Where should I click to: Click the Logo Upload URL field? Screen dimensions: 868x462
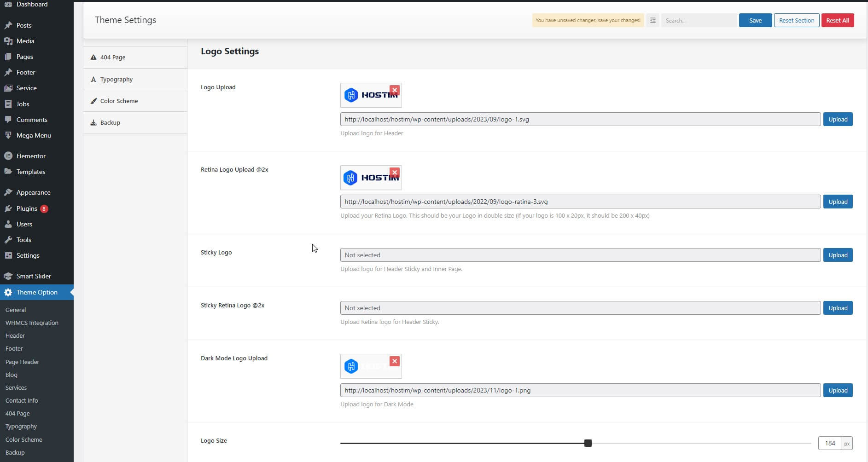580,119
